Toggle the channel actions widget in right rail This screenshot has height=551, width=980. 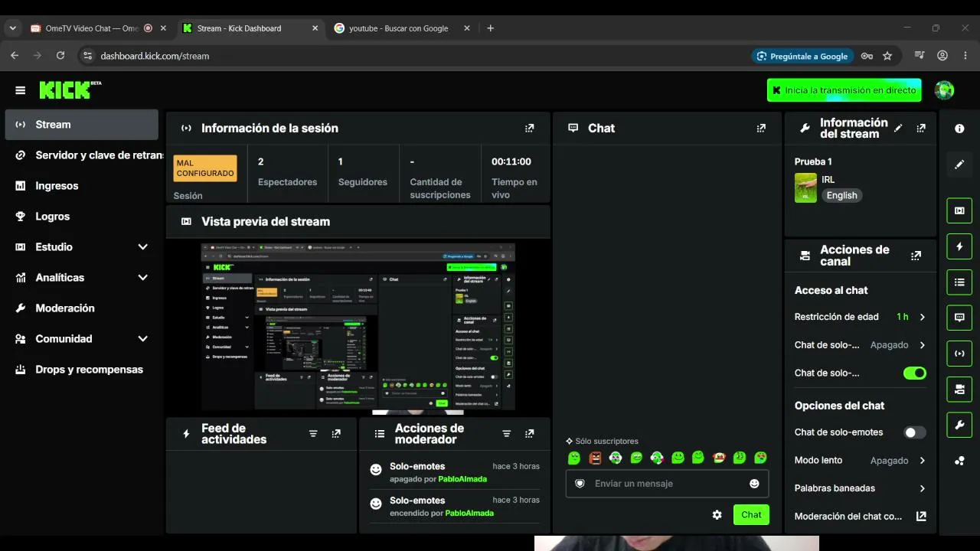pyautogui.click(x=959, y=389)
